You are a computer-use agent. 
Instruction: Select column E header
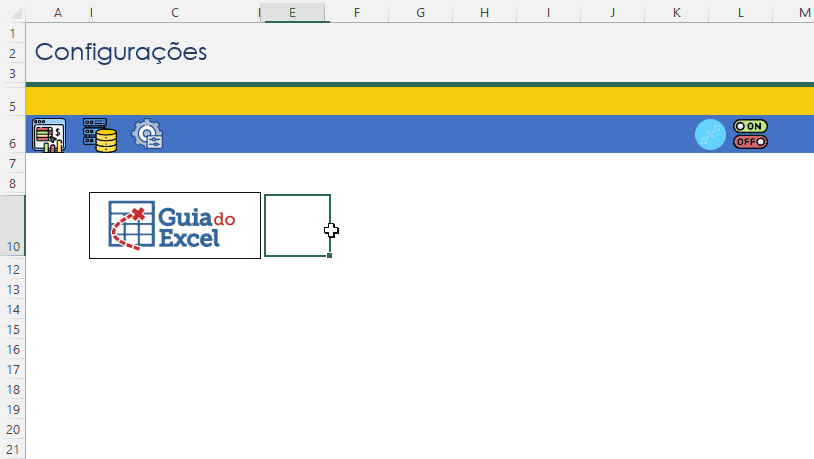(292, 12)
